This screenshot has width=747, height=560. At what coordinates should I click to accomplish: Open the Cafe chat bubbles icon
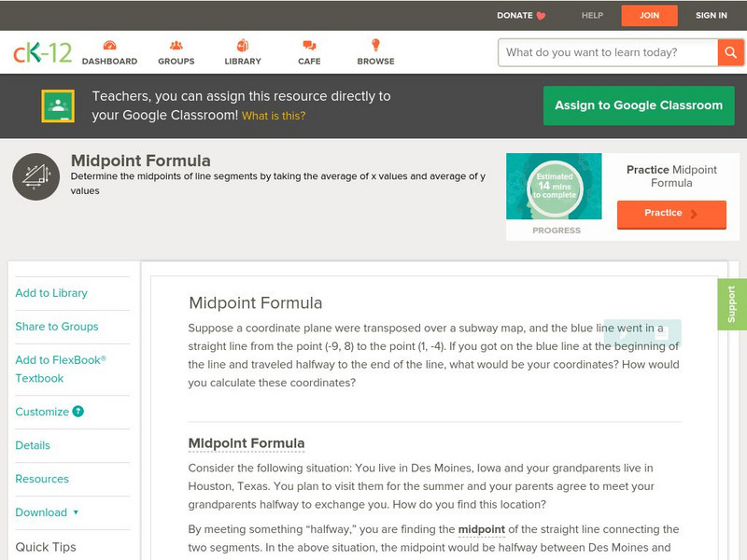(309, 45)
